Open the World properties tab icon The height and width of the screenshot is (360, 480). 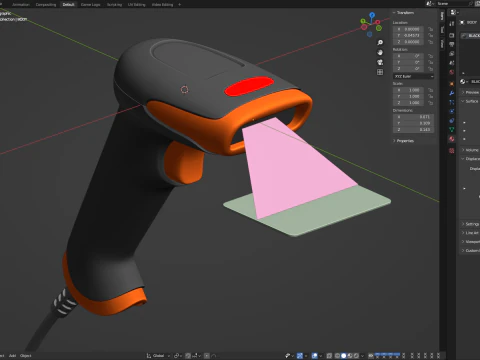452,72
